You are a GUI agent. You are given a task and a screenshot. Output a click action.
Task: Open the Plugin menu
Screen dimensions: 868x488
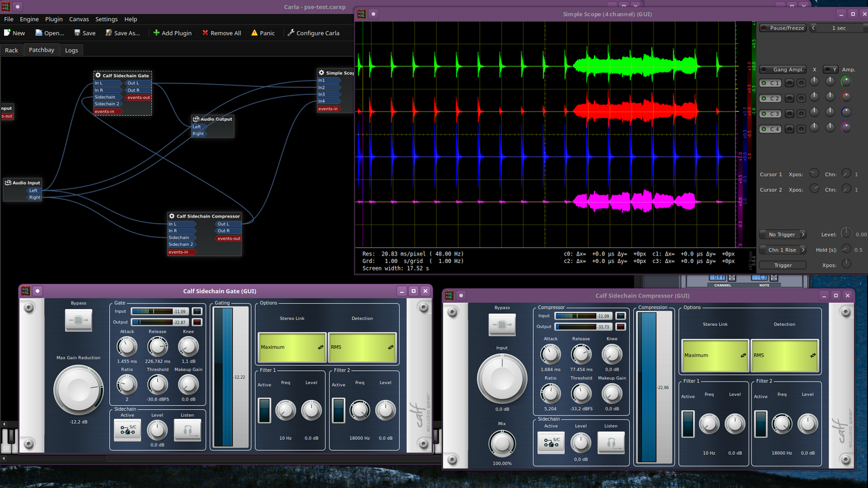pos(54,19)
